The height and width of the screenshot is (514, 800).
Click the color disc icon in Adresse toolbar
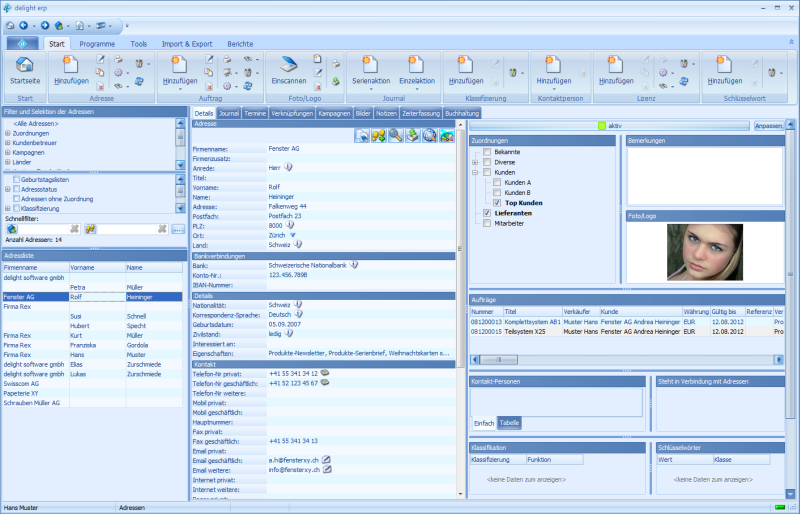(446, 135)
